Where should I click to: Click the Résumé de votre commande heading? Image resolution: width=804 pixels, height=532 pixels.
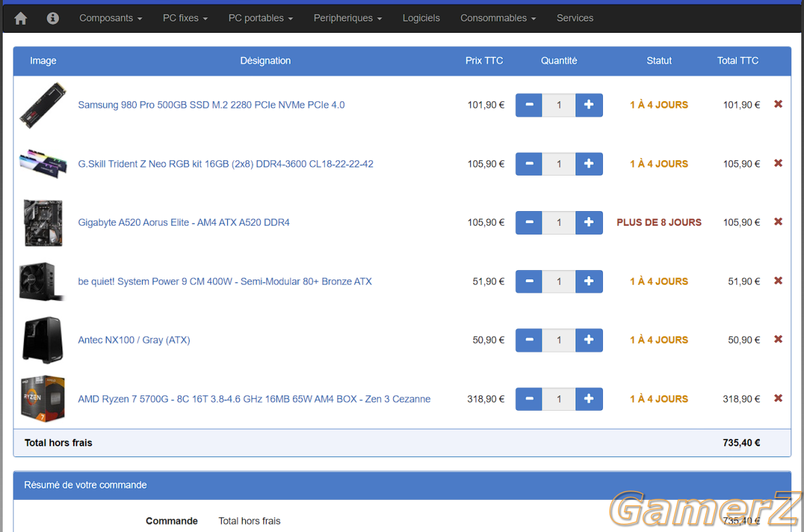coord(86,485)
